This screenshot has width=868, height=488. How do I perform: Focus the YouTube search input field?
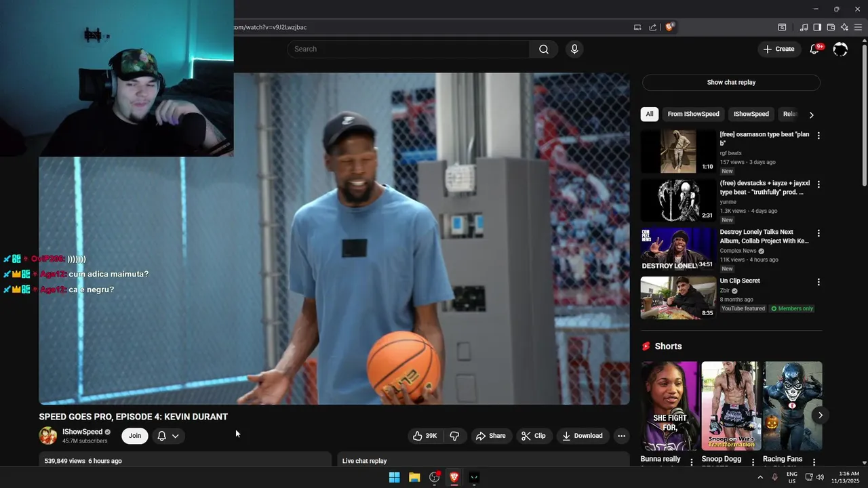(408, 49)
